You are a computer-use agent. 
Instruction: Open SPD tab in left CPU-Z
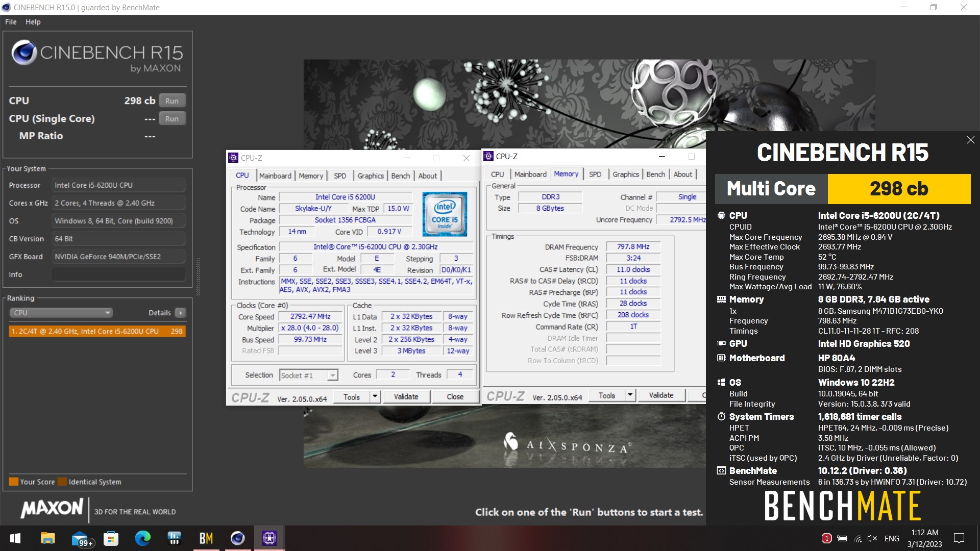[x=340, y=176]
